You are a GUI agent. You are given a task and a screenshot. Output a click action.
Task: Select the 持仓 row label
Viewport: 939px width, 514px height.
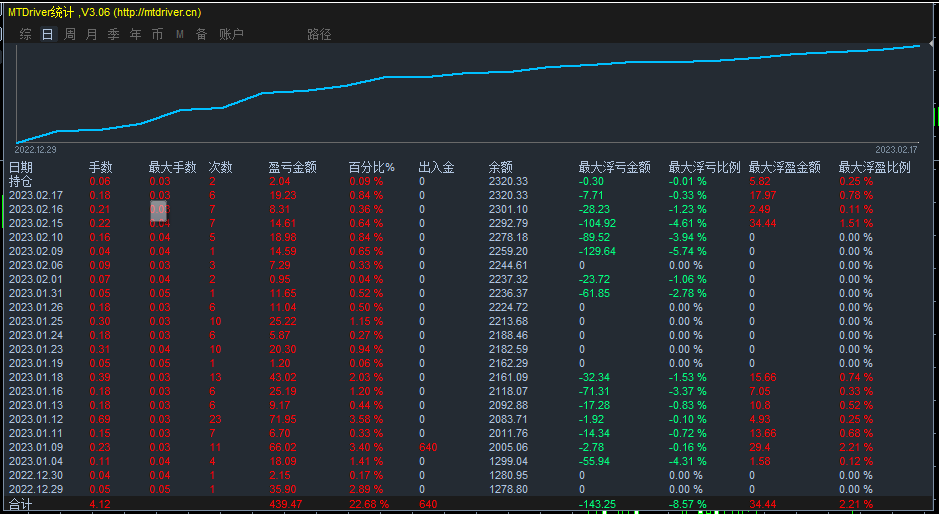[21, 181]
